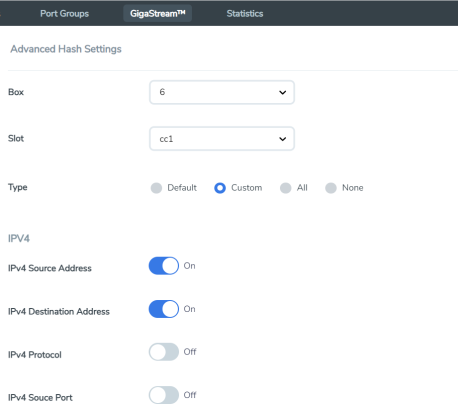Disable the IPv4 Source Address toggle
458x406 pixels.
point(164,266)
